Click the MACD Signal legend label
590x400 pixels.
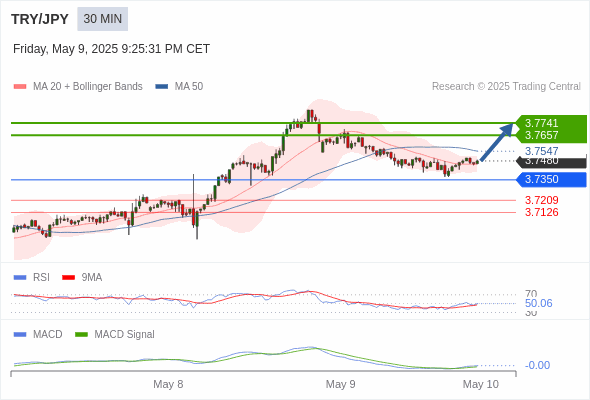pyautogui.click(x=124, y=335)
